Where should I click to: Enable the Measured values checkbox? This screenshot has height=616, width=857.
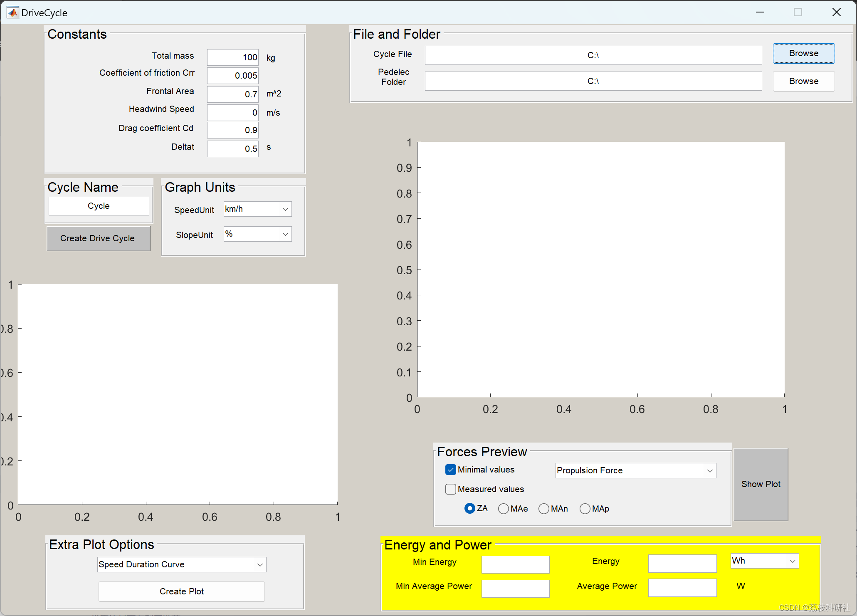451,489
